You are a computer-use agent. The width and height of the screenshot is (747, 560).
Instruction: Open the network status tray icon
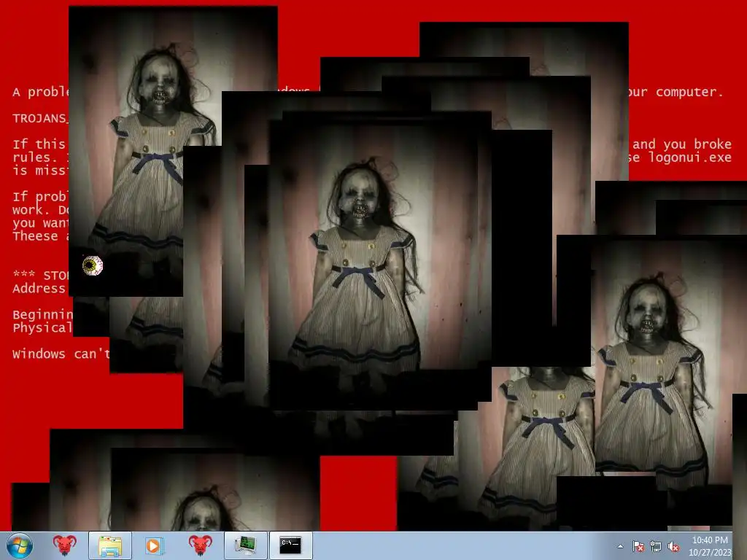[656, 547]
